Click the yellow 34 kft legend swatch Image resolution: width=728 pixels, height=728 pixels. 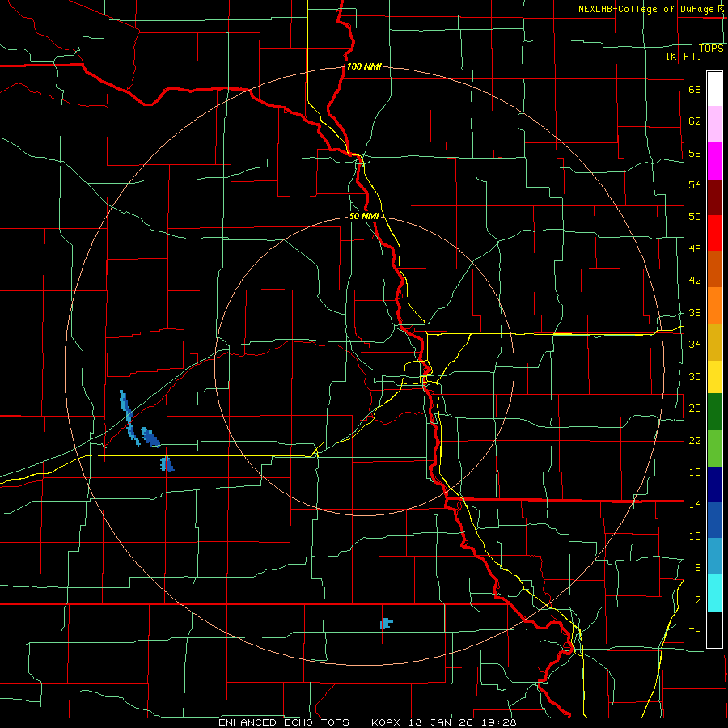click(x=714, y=376)
